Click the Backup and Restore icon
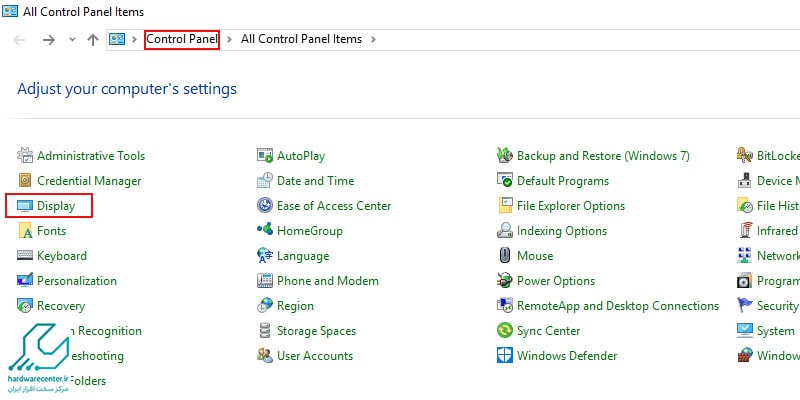The image size is (800, 400). coord(505,156)
